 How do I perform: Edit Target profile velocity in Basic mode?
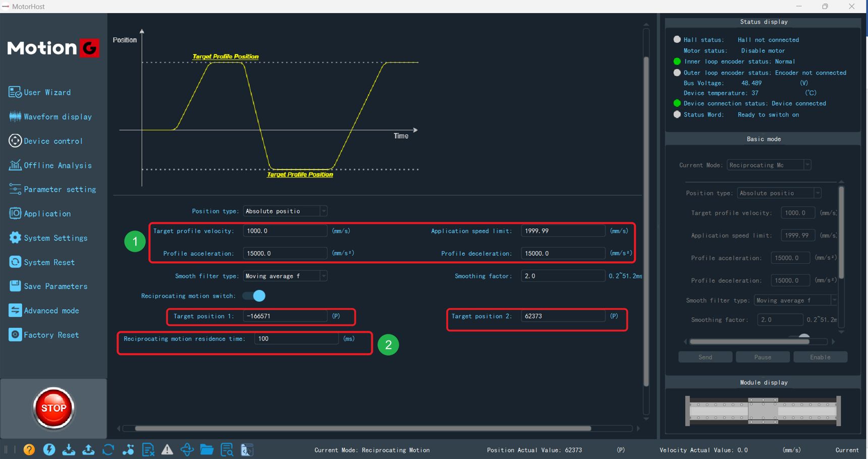tap(798, 213)
